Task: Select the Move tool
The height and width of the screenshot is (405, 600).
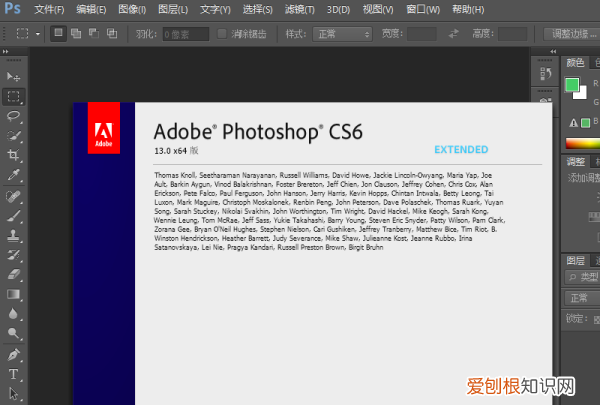Action: tap(14, 77)
